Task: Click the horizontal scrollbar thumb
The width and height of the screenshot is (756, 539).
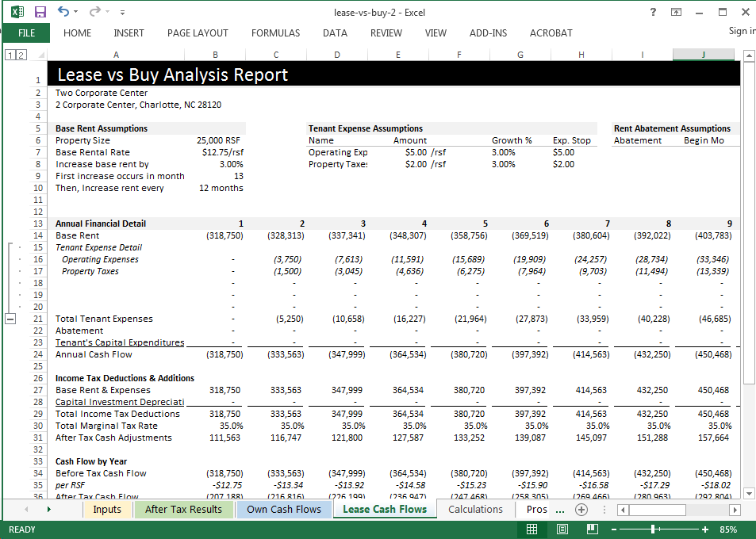Action: 657,510
